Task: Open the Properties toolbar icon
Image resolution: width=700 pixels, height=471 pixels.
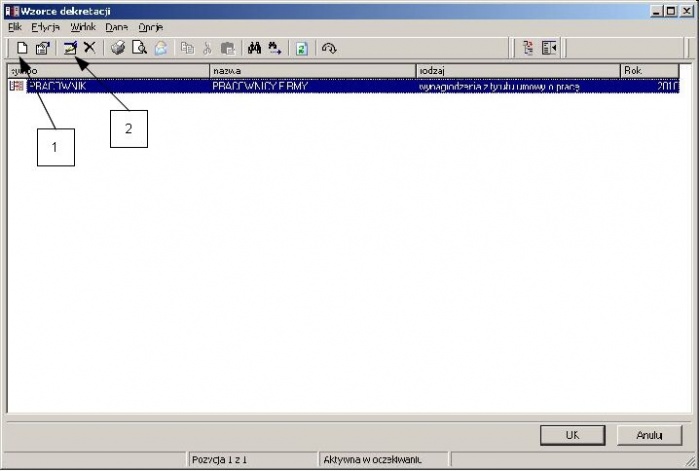Action: point(43,48)
